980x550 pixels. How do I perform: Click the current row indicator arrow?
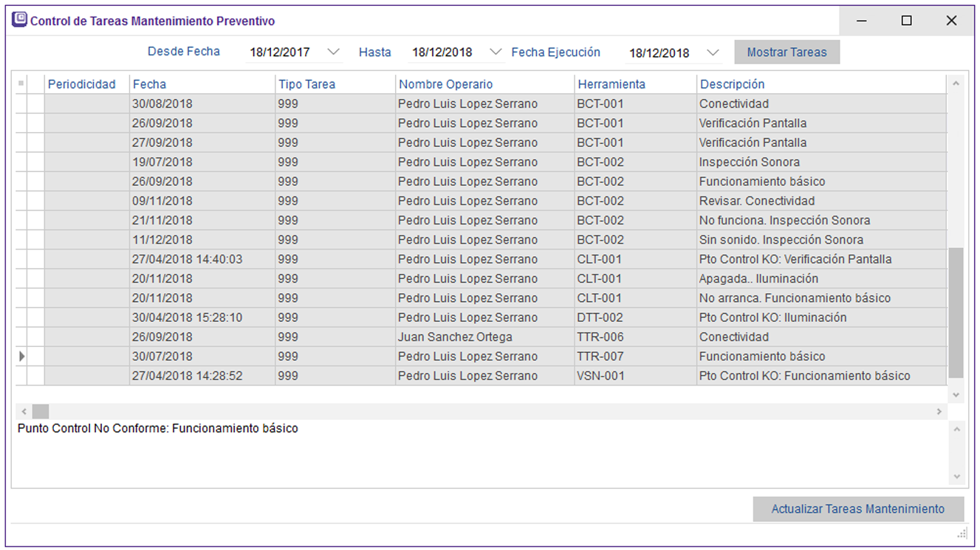[21, 357]
